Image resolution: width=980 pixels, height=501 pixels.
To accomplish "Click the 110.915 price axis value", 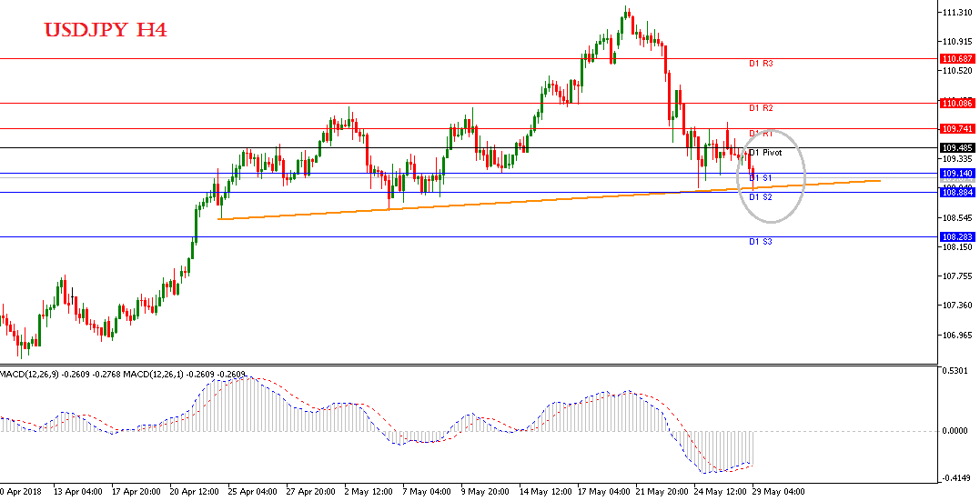I will (956, 42).
